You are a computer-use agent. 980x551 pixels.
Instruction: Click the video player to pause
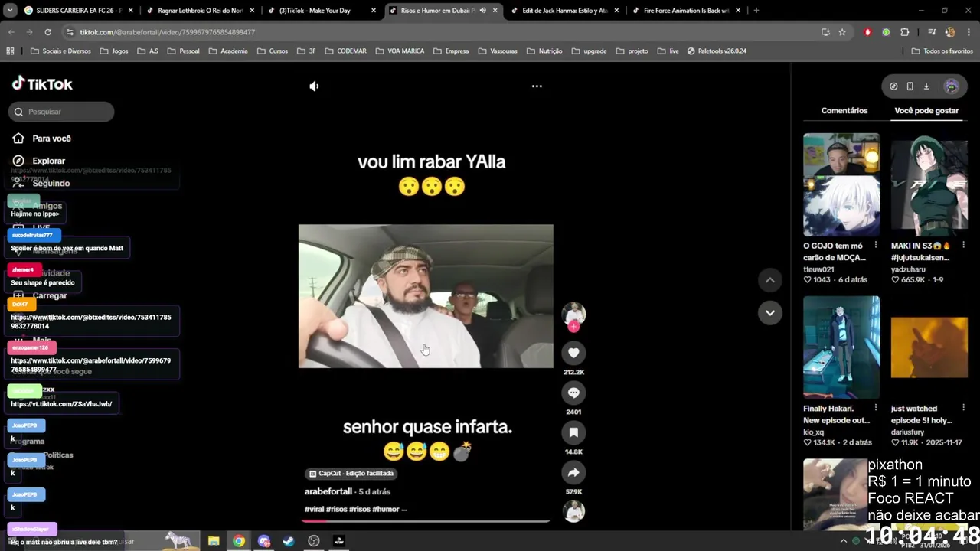[426, 296]
